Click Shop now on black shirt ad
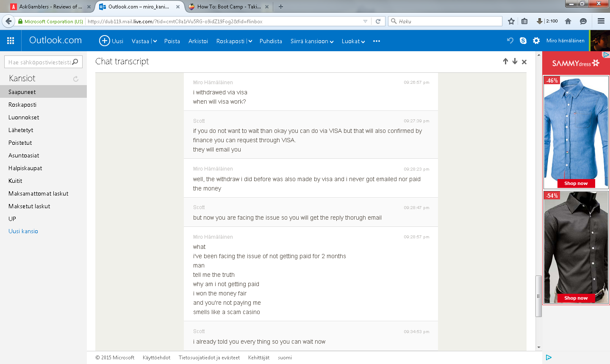This screenshot has height=364, width=610. (x=576, y=298)
